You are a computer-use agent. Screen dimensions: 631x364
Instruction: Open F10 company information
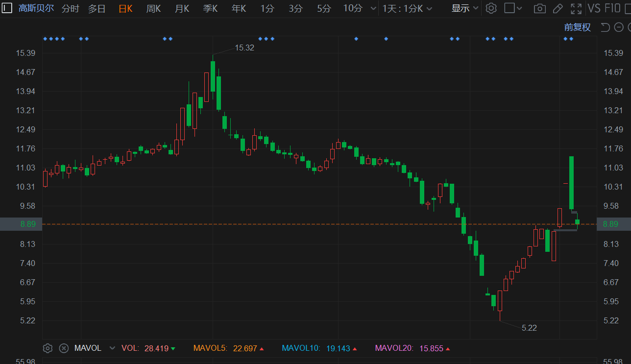pyautogui.click(x=612, y=8)
